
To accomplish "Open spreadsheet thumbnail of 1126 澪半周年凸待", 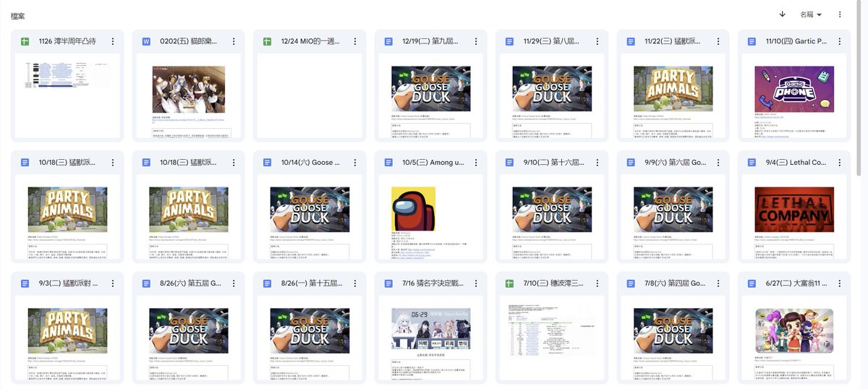I will coord(67,95).
